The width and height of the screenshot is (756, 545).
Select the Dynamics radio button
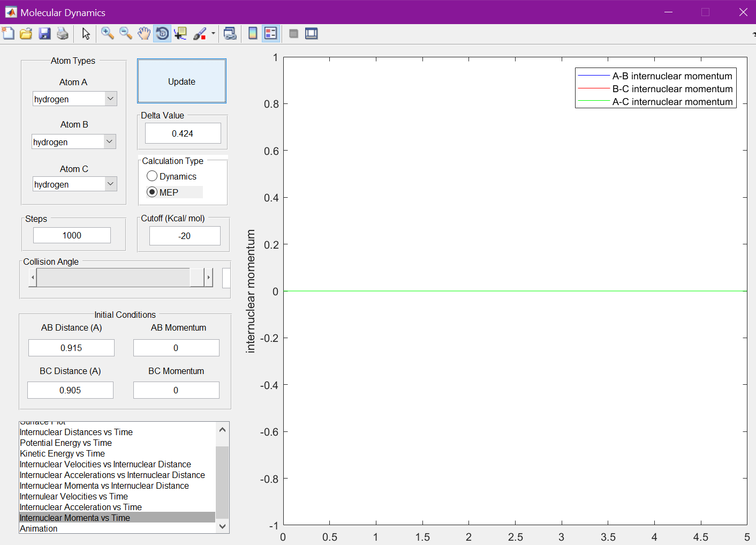click(153, 176)
